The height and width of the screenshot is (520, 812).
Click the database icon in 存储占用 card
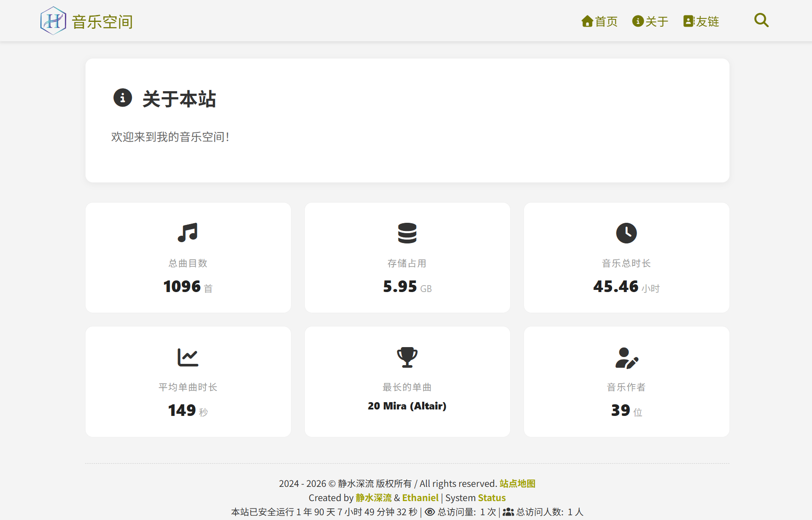tap(407, 233)
